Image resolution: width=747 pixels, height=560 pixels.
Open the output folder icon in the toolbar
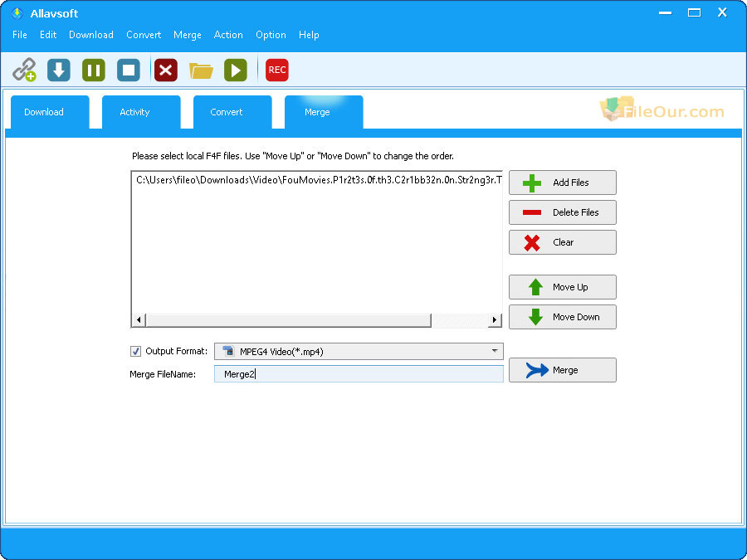click(x=201, y=71)
